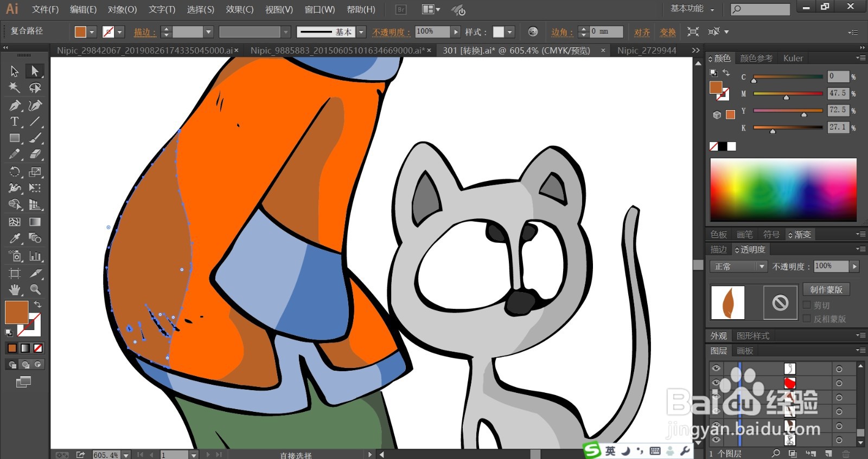Expand control-bar opacity 100% slider arrow
Screen dimensions: 868x459
click(x=456, y=32)
